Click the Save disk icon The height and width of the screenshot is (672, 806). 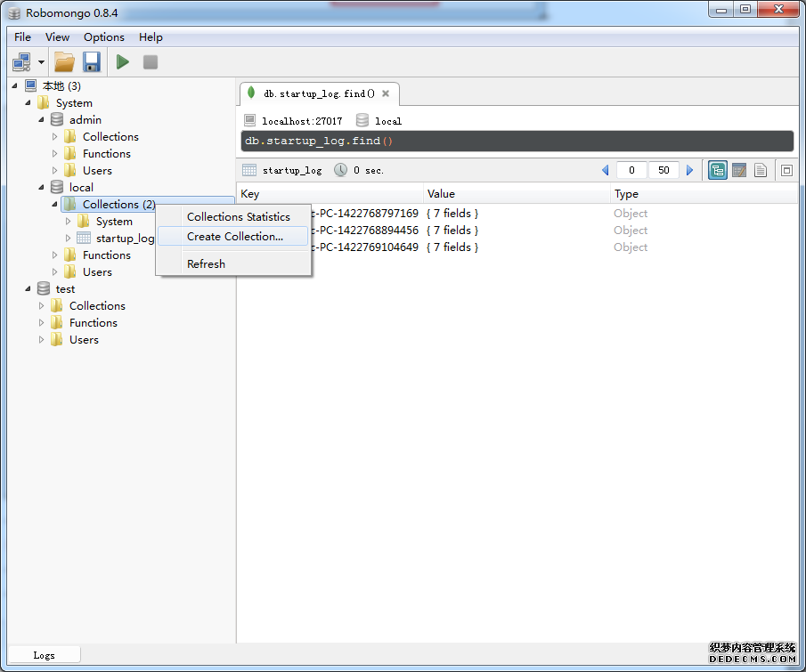91,61
